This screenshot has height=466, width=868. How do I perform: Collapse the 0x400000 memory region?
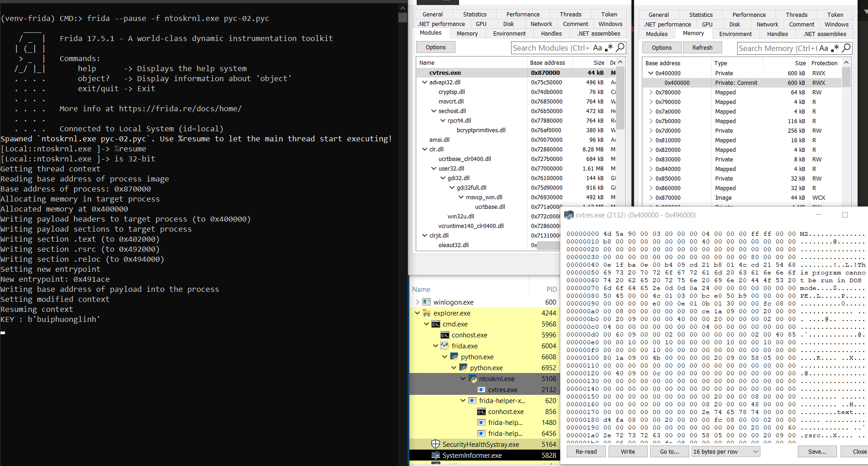click(x=651, y=73)
